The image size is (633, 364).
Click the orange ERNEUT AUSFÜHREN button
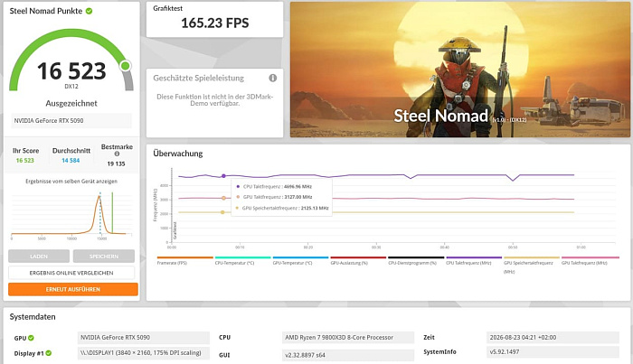coord(73,289)
